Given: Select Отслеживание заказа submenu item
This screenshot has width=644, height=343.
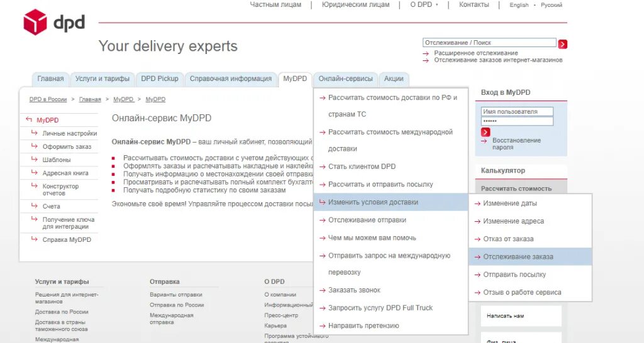Looking at the screenshot, I should (x=530, y=257).
